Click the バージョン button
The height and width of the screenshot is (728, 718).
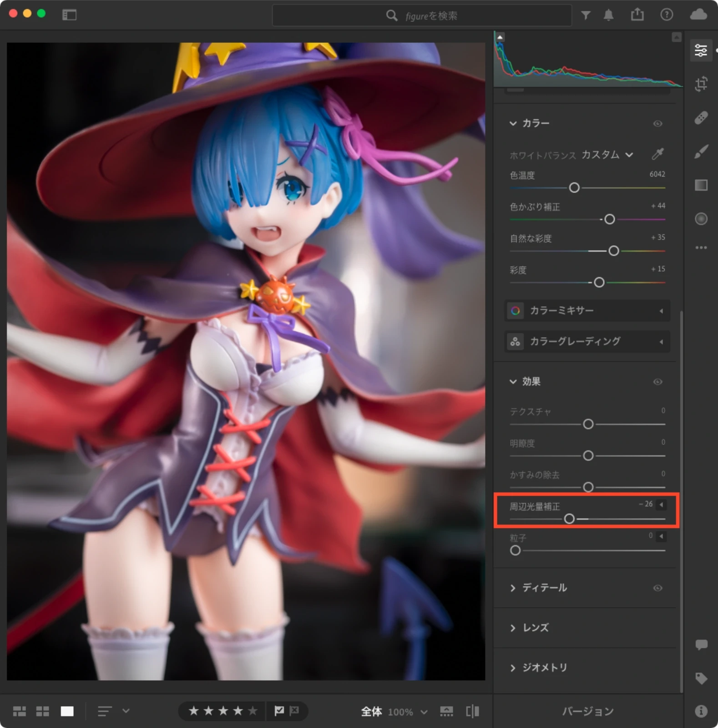coord(588,711)
